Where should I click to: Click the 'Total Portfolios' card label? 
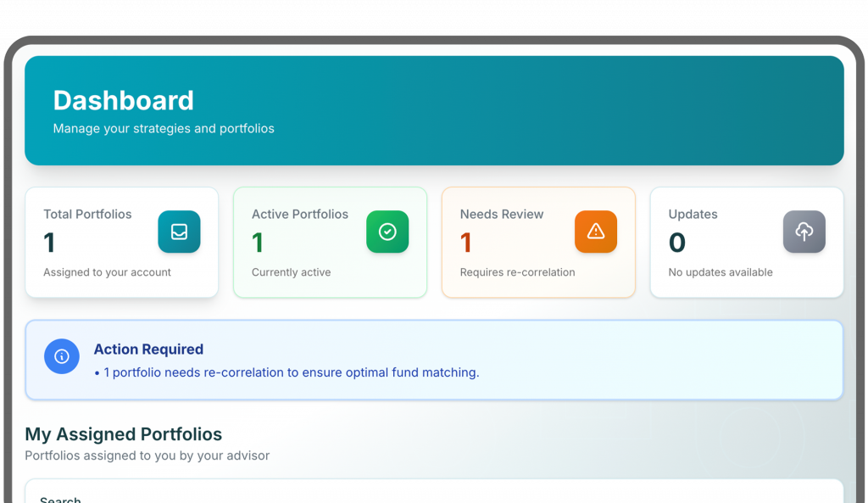pos(87,215)
